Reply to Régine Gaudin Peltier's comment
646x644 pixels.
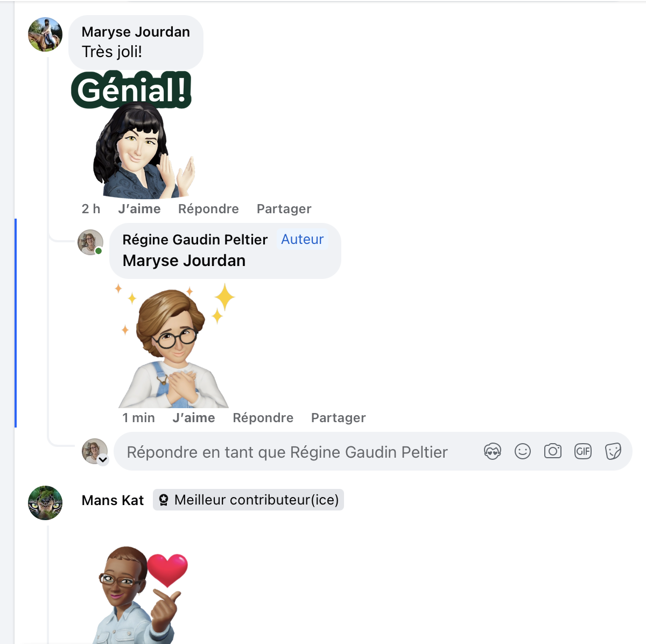pos(263,418)
